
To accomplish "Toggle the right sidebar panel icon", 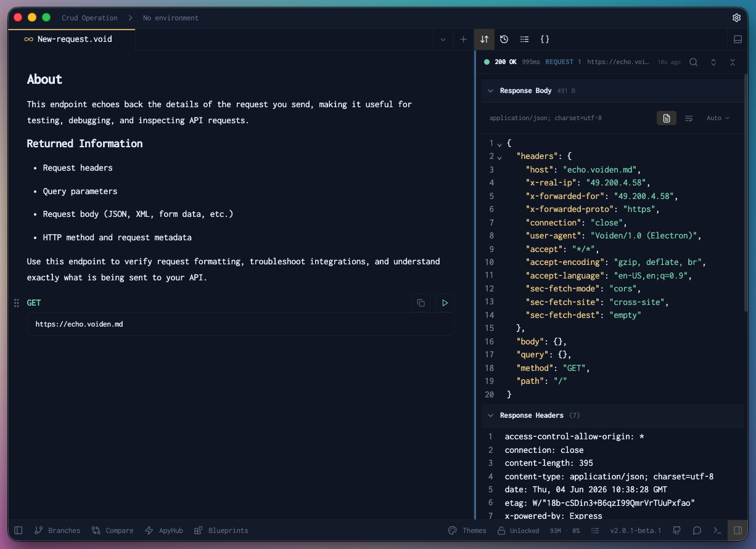I will (x=738, y=531).
